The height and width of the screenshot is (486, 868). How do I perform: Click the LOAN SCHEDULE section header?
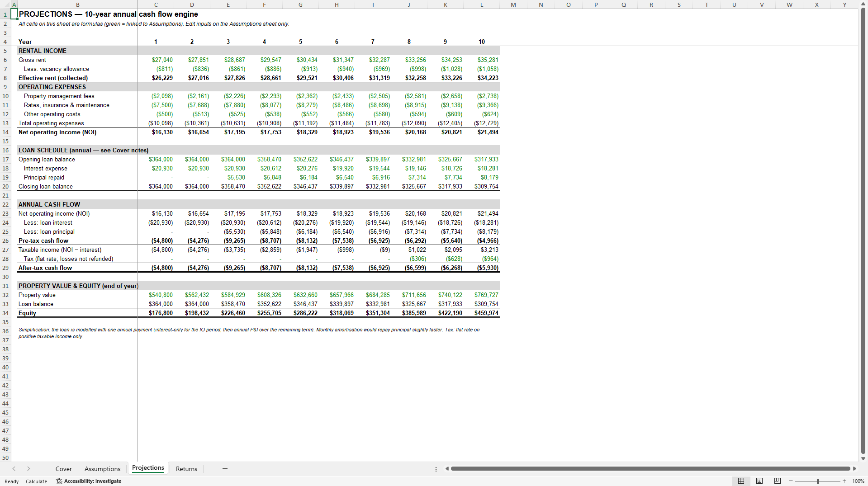[83, 150]
